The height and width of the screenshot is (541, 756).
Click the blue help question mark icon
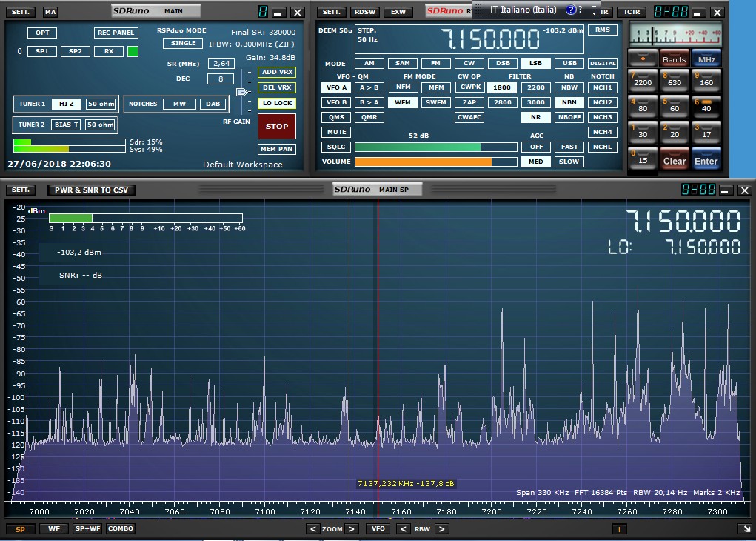(570, 10)
